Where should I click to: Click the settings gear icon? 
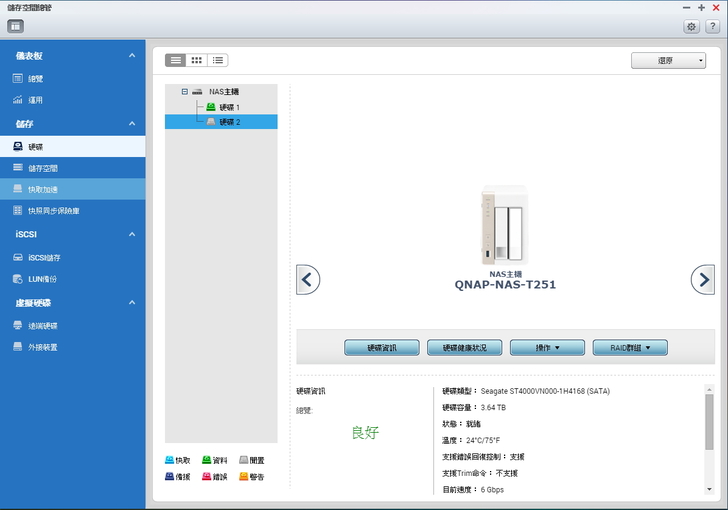click(690, 27)
